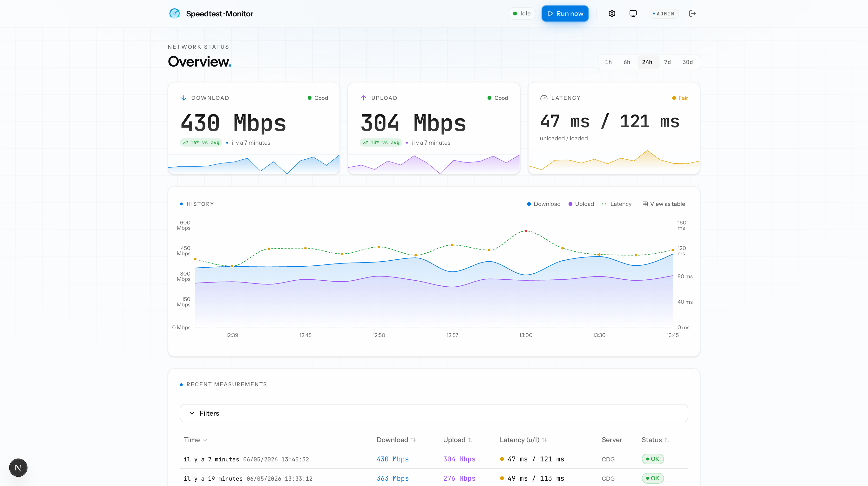The height and width of the screenshot is (486, 868).
Task: Click the sort arrows next to Download column
Action: click(414, 440)
